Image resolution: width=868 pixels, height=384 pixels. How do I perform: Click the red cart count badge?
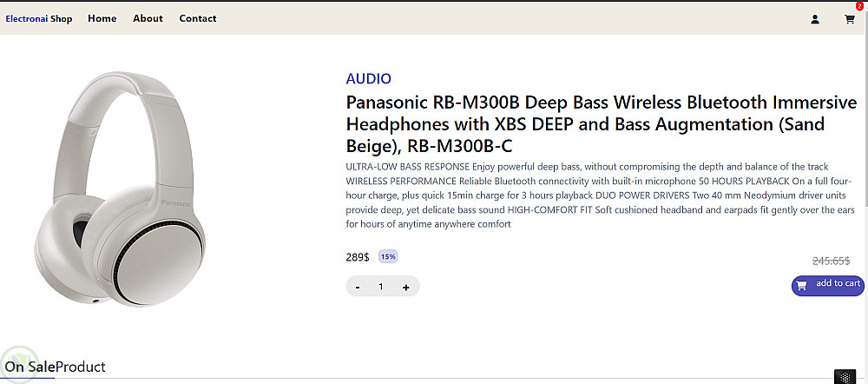point(859,6)
